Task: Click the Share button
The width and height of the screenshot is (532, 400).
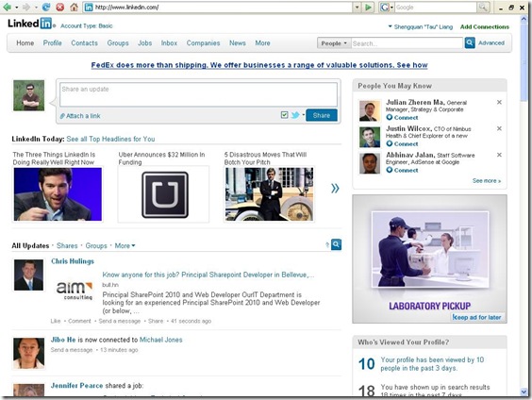Action: tap(322, 115)
